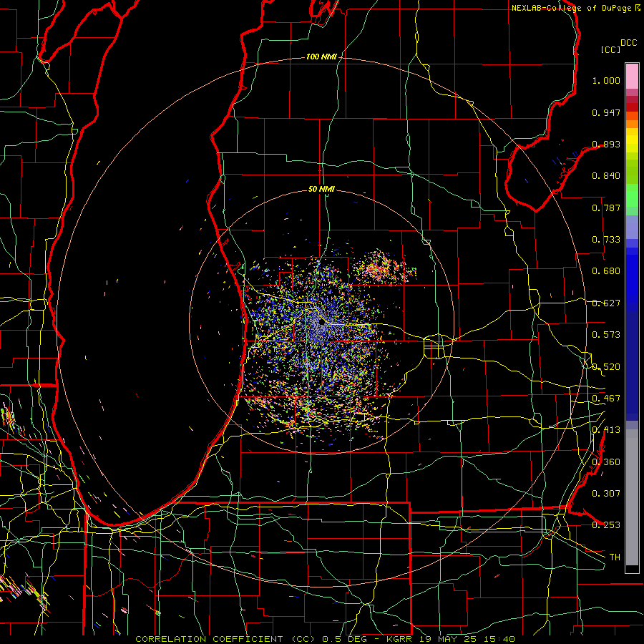Select the 0.893 scale value
Image resolution: width=644 pixels, height=644 pixels.
[x=606, y=144]
